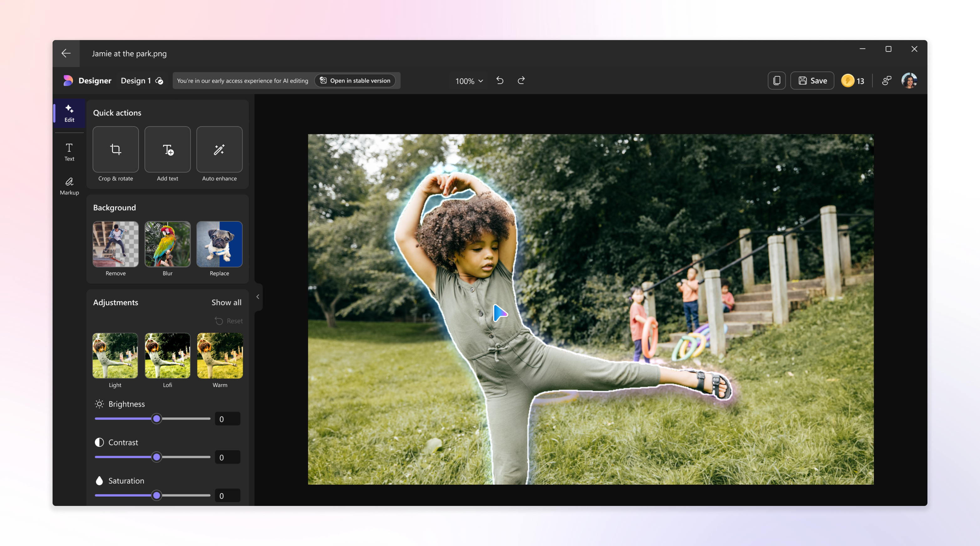
Task: Collapse the left editing panel
Action: coord(258,296)
